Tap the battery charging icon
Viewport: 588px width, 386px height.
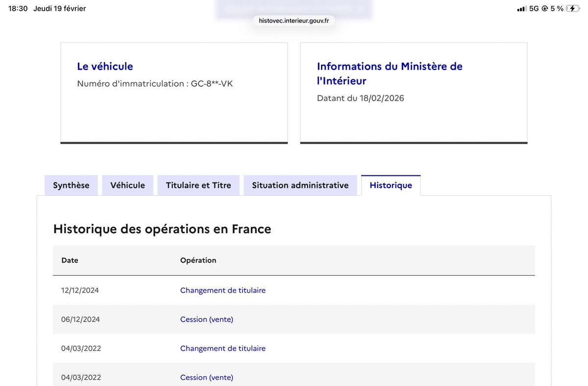pyautogui.click(x=572, y=9)
